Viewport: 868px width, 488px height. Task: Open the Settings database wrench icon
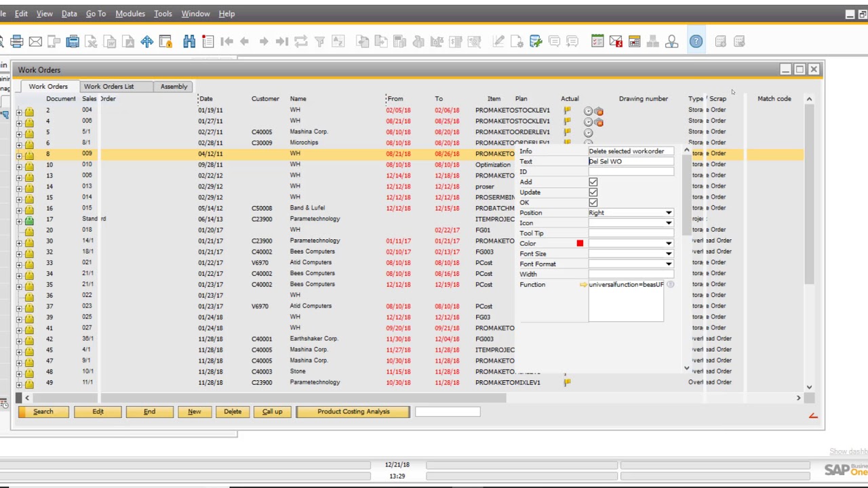click(x=536, y=41)
